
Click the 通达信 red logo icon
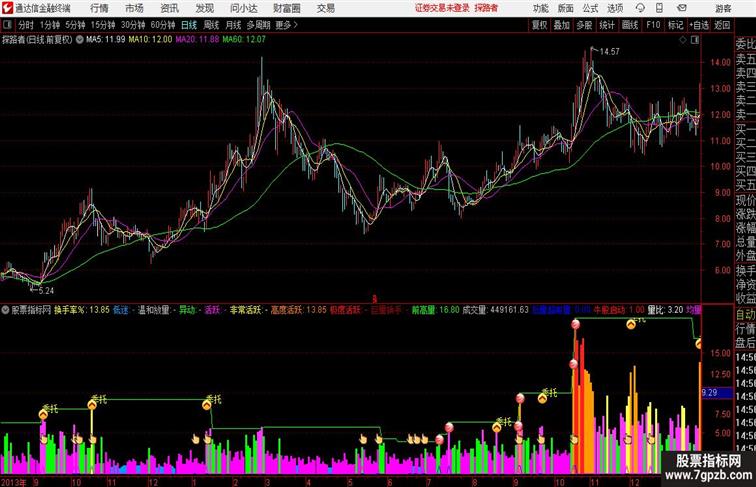click(7, 8)
